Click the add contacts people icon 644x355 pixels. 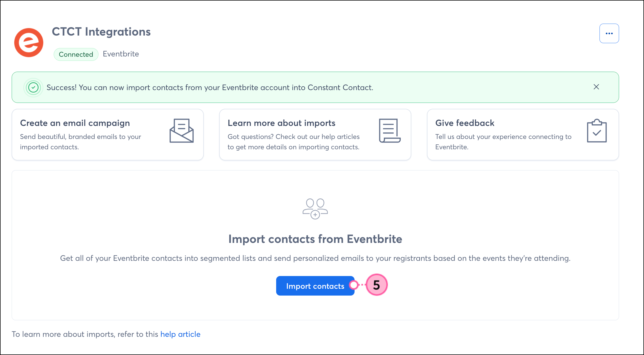(315, 209)
